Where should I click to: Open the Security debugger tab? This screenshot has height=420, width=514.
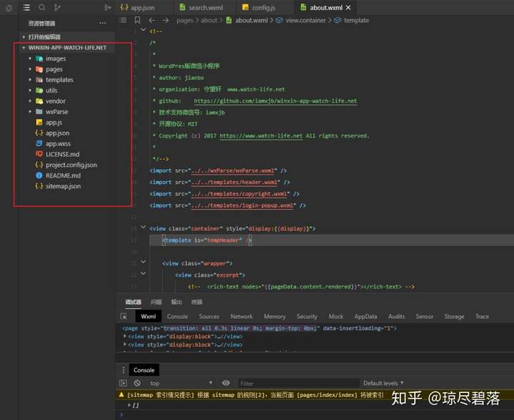(307, 316)
